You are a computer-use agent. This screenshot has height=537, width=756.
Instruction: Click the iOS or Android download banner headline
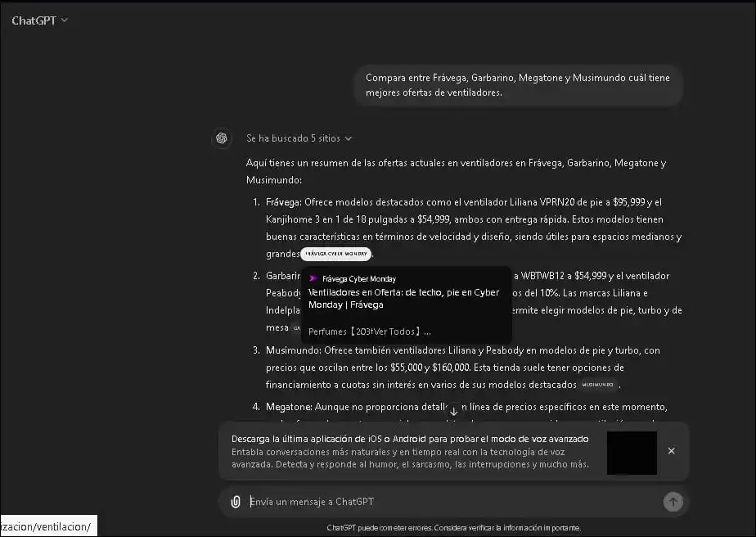409,439
